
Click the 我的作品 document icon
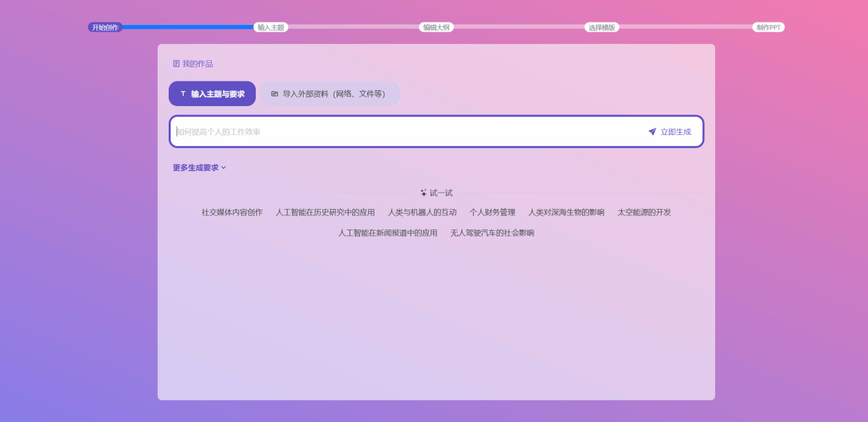[x=176, y=64]
